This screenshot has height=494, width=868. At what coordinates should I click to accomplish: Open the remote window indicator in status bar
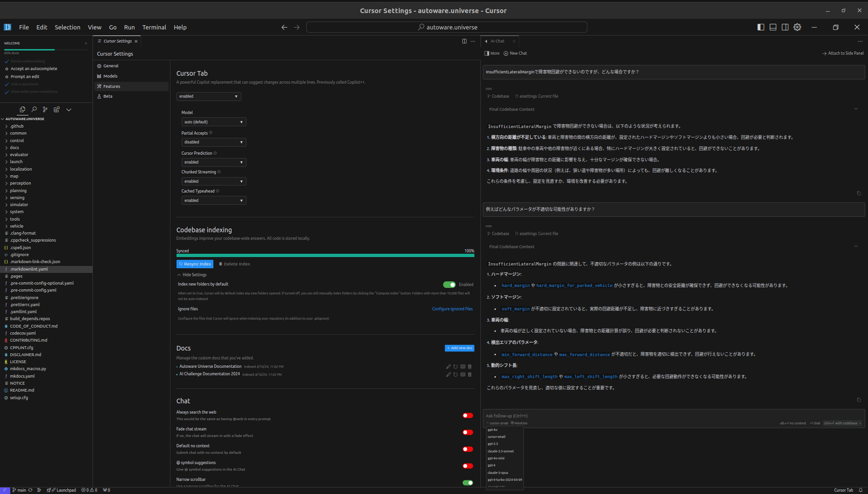(x=5, y=490)
